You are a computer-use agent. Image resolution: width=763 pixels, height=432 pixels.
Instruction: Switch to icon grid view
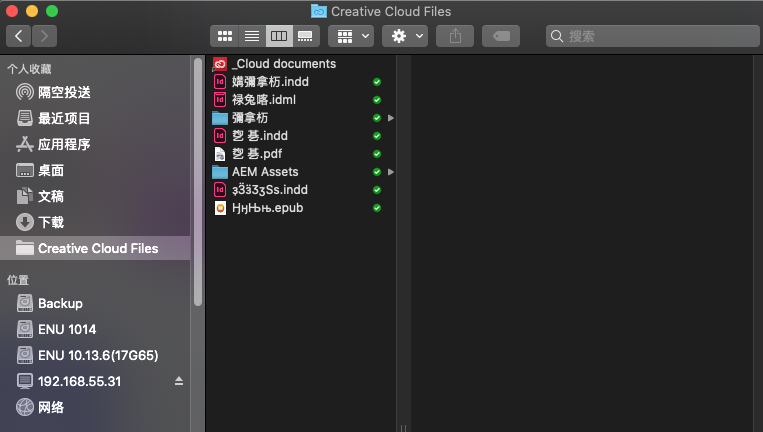tap(224, 36)
